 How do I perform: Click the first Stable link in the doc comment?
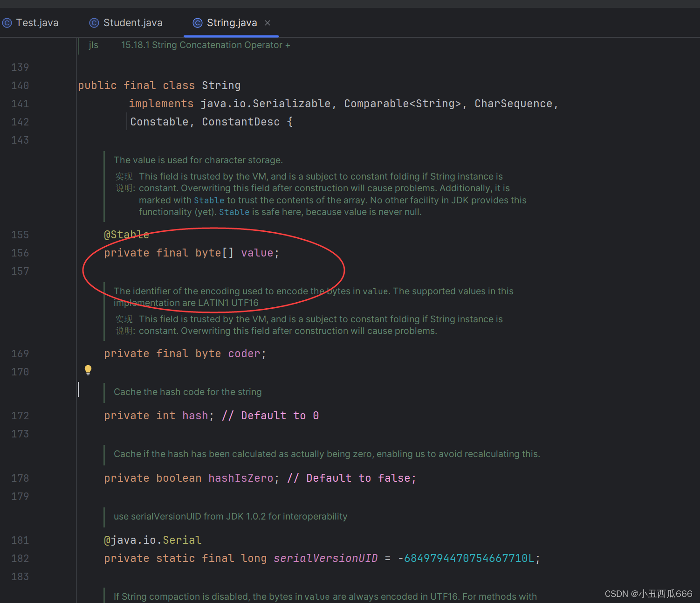pos(209,201)
